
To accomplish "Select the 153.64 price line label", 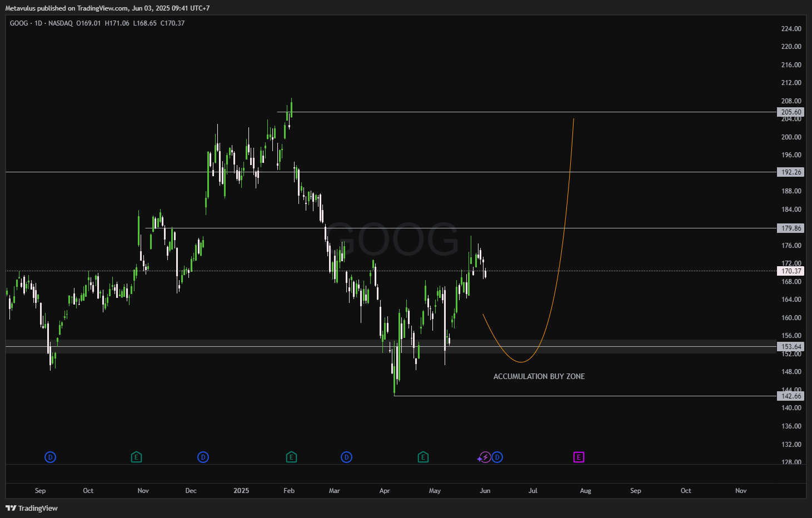I will 791,347.
